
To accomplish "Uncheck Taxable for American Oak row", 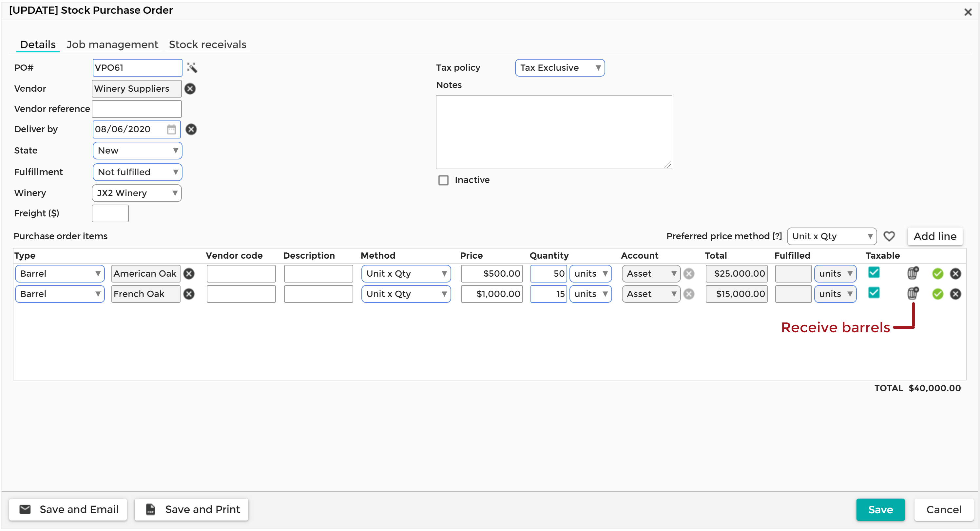I will 874,272.
